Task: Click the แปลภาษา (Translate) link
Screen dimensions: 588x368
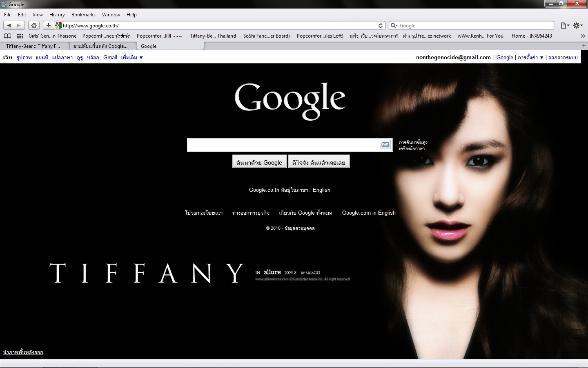Action: (x=62, y=58)
